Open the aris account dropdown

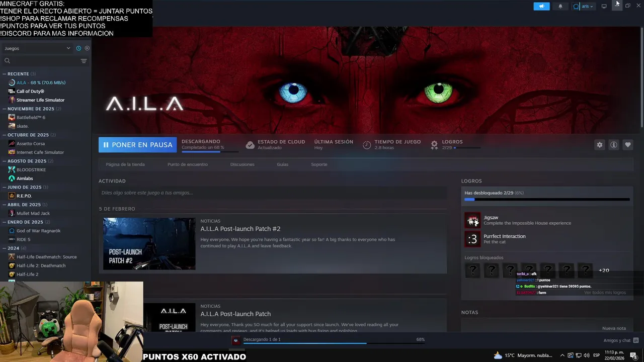pyautogui.click(x=583, y=7)
